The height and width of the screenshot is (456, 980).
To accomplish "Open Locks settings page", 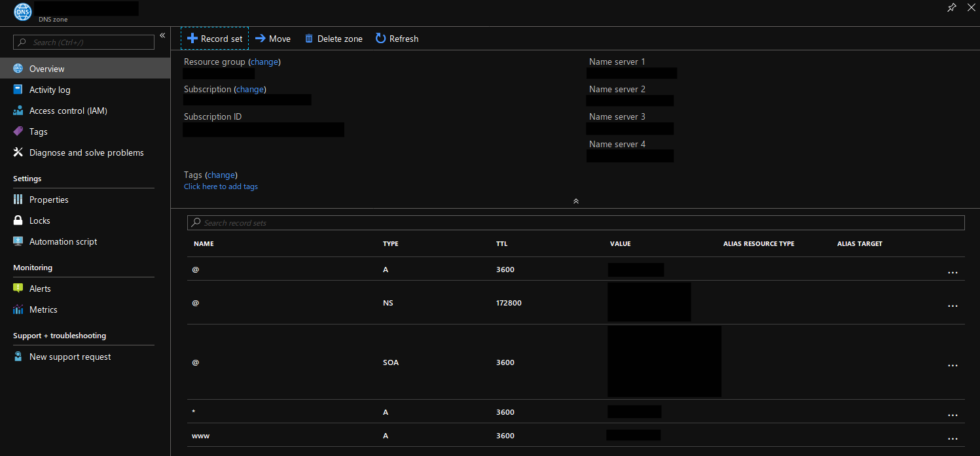I will click(40, 220).
